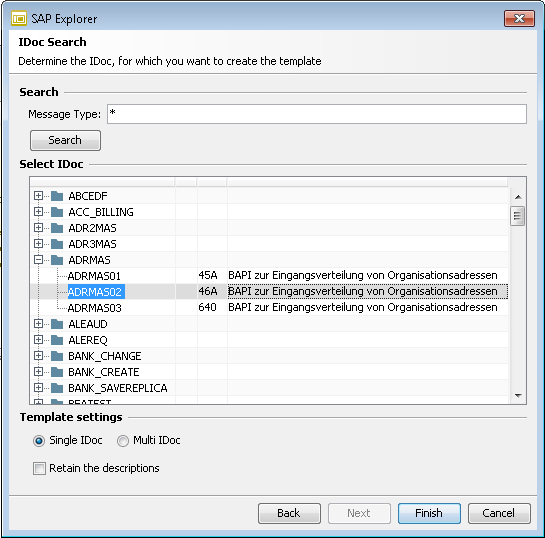Image resolution: width=545 pixels, height=538 pixels.
Task: Cancel the IDoc Search dialog
Action: pyautogui.click(x=499, y=513)
